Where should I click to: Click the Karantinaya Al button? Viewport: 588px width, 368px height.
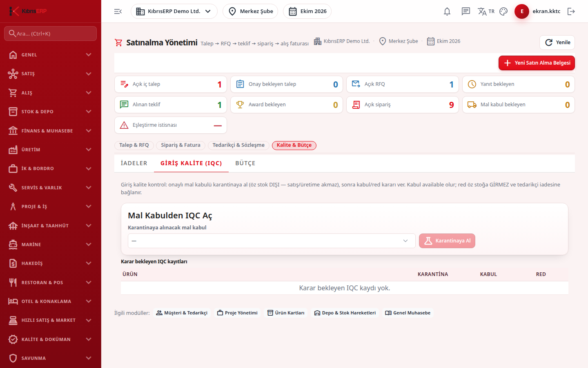(x=447, y=241)
